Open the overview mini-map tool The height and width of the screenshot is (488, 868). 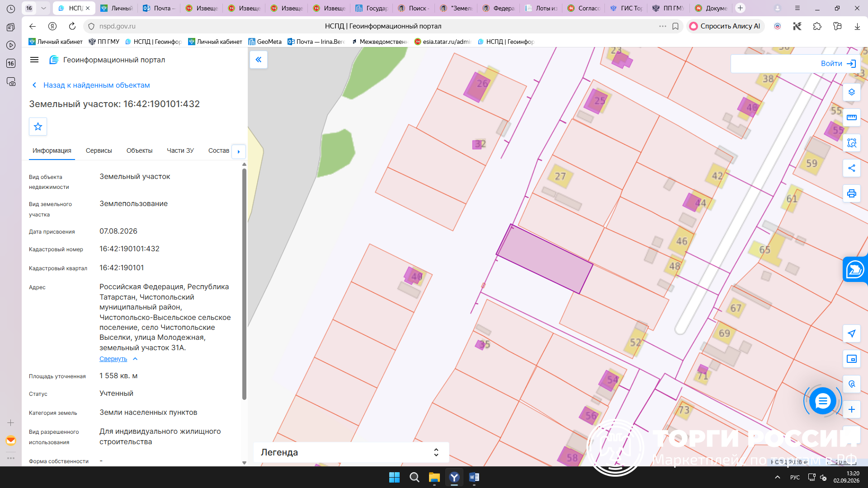tap(852, 359)
